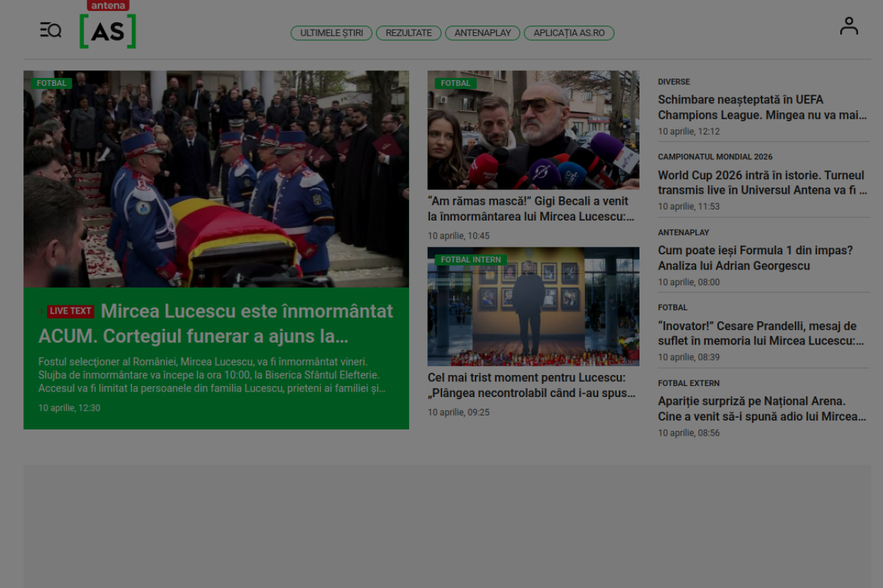The width and height of the screenshot is (883, 588).
Task: Open the Cesare Prandelli message article
Action: coord(760,334)
